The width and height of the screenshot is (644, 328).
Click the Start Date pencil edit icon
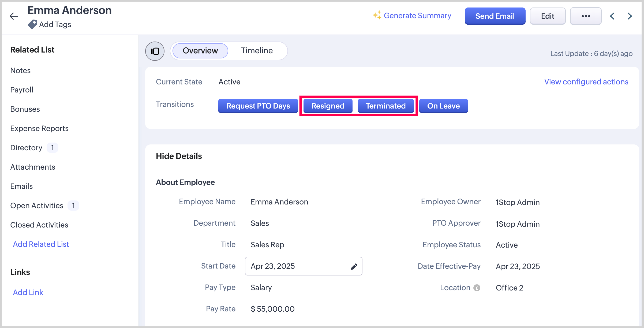[354, 266]
